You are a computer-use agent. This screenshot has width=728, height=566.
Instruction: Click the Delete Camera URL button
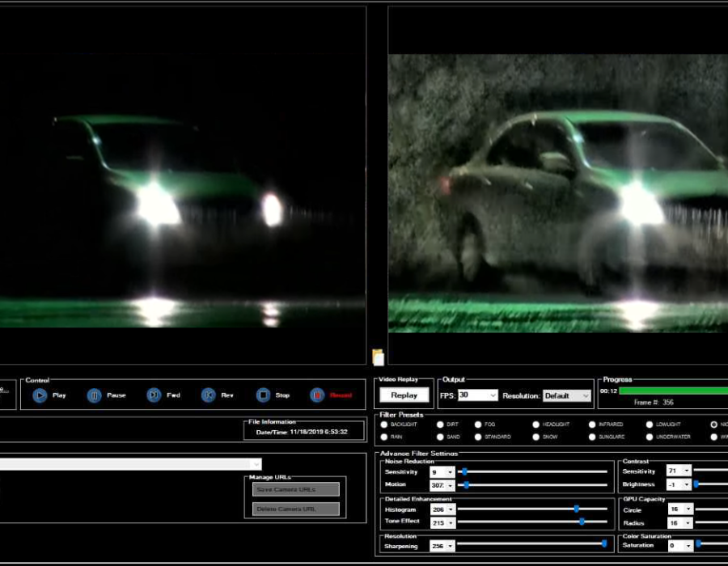pyautogui.click(x=295, y=509)
